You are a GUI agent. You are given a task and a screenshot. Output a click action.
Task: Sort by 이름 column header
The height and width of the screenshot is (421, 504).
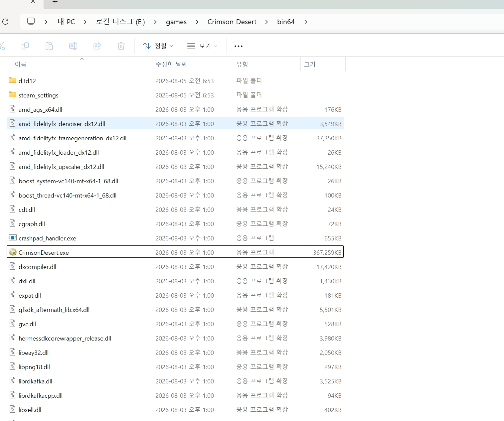(x=21, y=64)
